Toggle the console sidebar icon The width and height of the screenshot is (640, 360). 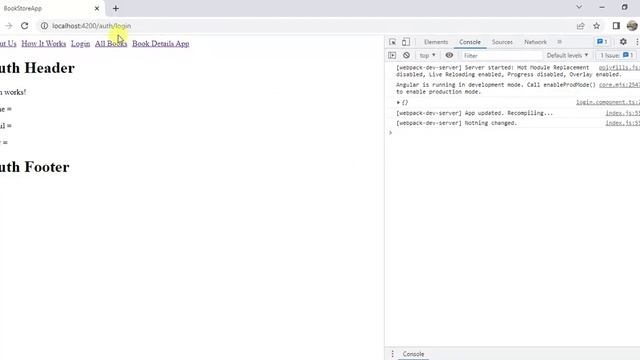(392, 56)
